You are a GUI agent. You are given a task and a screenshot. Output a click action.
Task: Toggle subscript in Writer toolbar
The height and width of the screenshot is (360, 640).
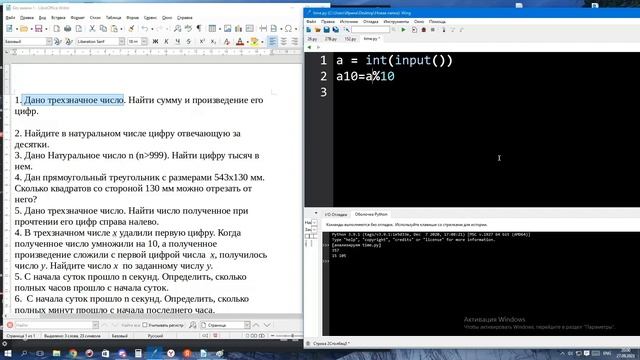213,41
